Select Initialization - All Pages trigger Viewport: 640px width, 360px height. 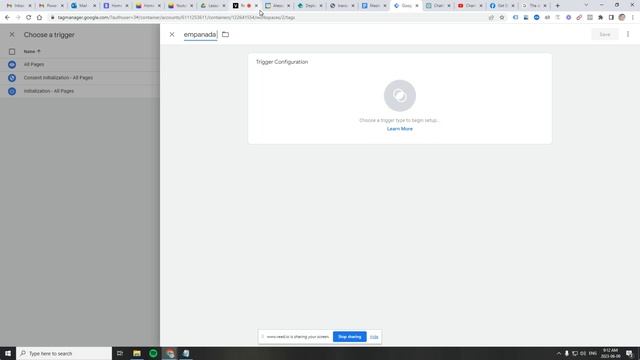pos(80,91)
